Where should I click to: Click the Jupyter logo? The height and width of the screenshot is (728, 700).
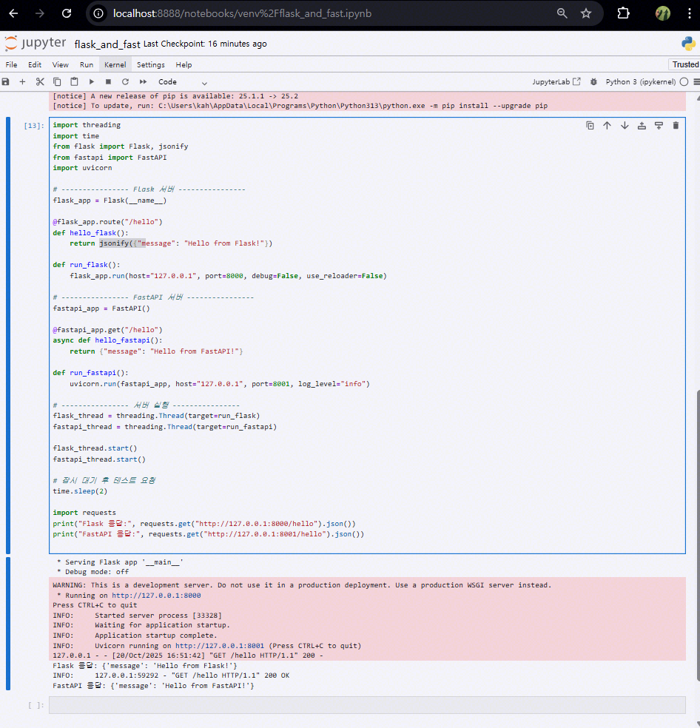(36, 43)
